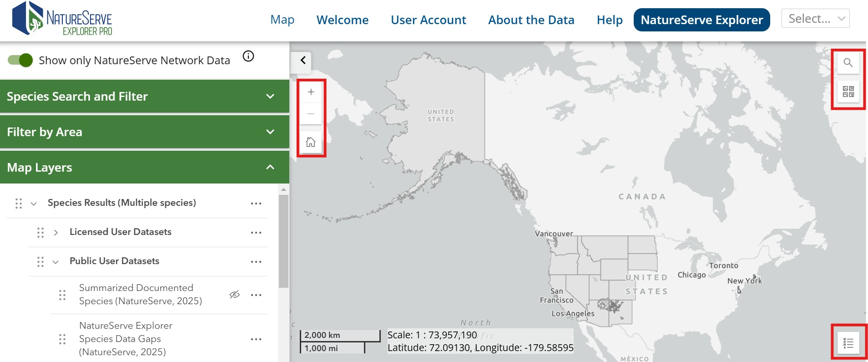Expand Filter by Area section
Screen dimensions: 868x362
point(145,132)
